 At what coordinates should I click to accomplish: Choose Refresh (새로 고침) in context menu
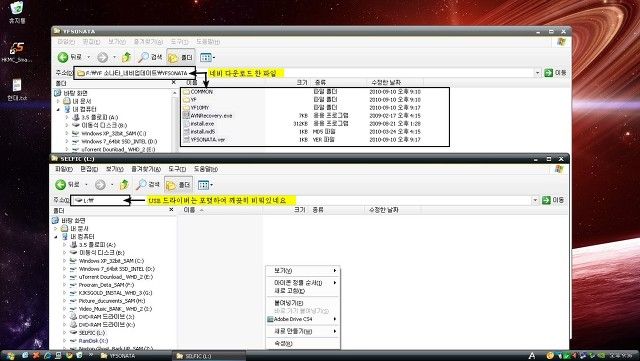pyautogui.click(x=303, y=291)
